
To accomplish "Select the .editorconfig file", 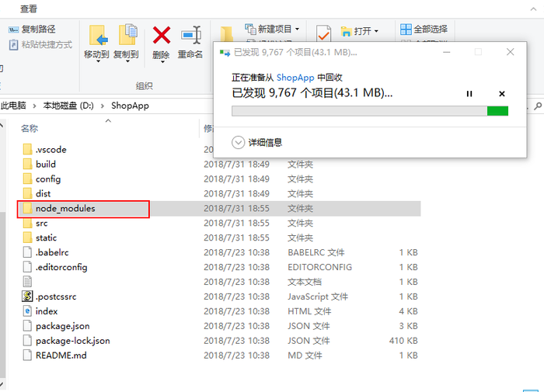I will [x=61, y=267].
